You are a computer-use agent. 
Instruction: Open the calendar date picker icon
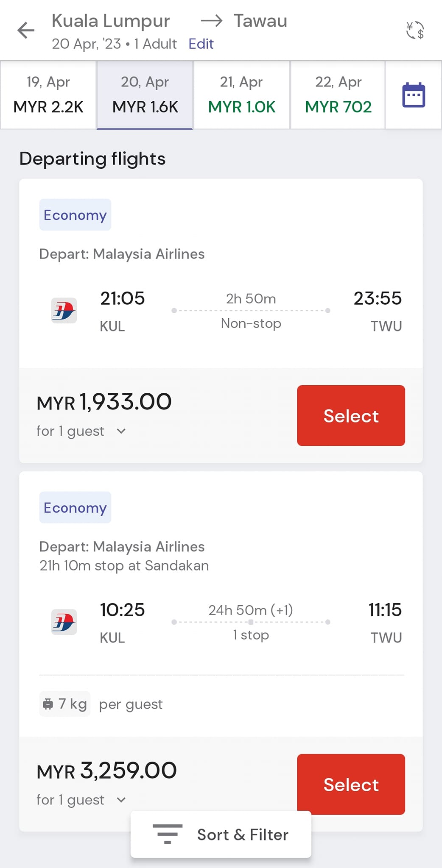point(413,95)
